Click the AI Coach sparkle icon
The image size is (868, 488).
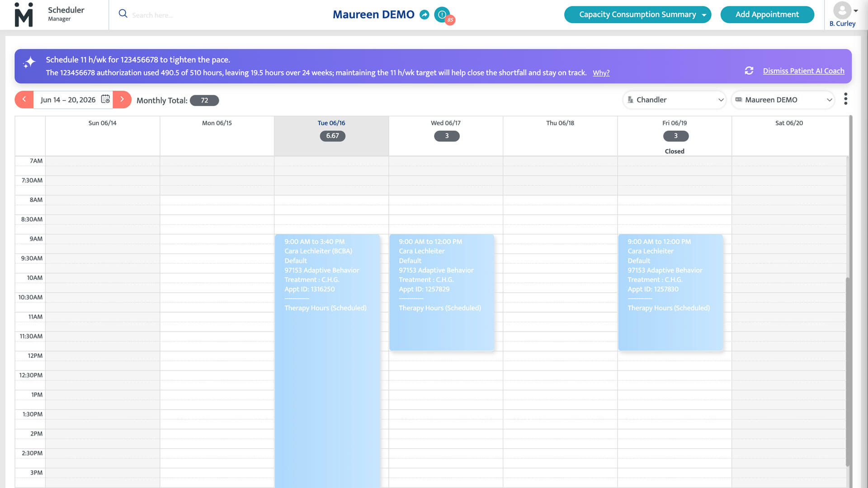pos(29,63)
